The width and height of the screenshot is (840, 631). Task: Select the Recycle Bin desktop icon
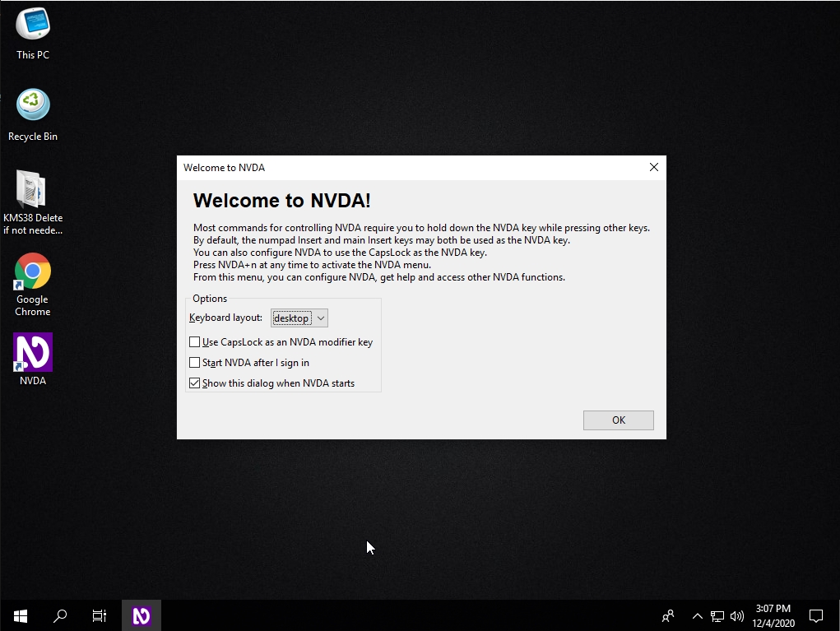33,114
